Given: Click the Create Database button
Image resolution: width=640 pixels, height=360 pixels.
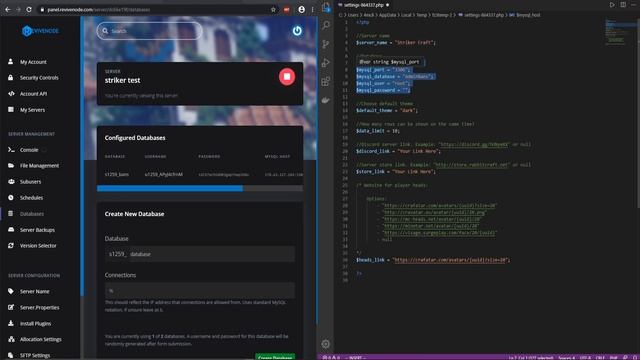Looking at the screenshot, I should pos(275,357).
